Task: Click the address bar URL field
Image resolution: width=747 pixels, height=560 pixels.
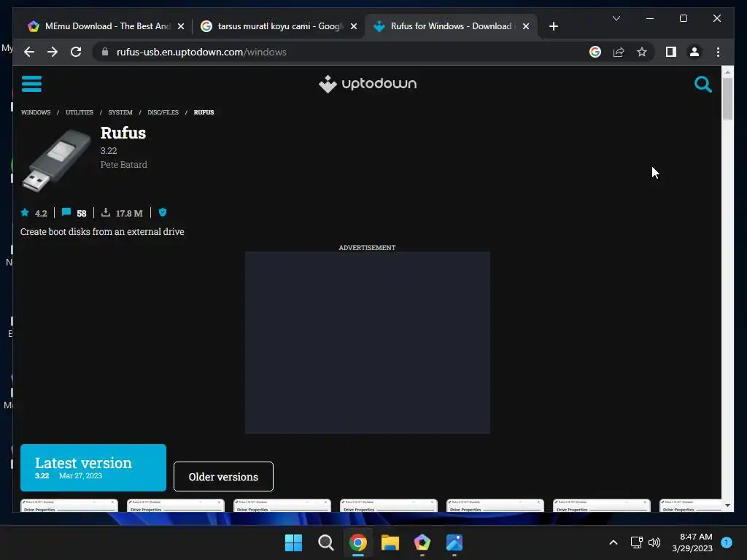Action: [x=201, y=52]
